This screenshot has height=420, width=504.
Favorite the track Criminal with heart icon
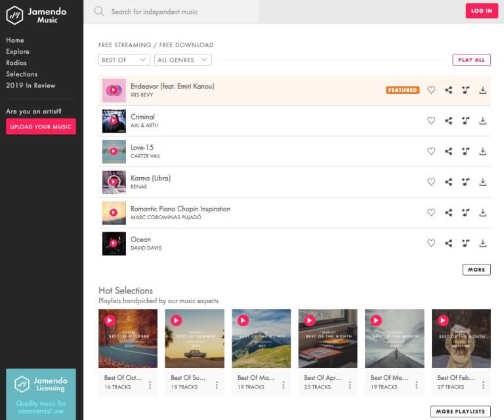click(x=431, y=121)
